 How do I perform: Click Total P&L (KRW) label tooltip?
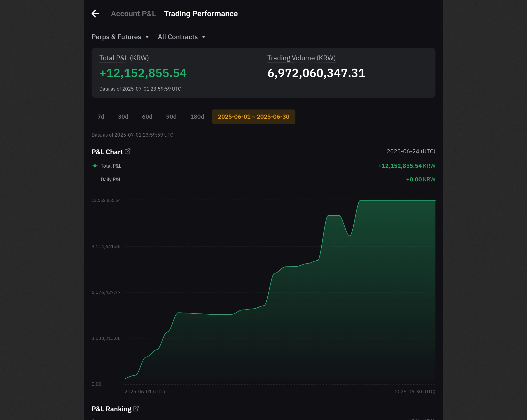point(124,58)
